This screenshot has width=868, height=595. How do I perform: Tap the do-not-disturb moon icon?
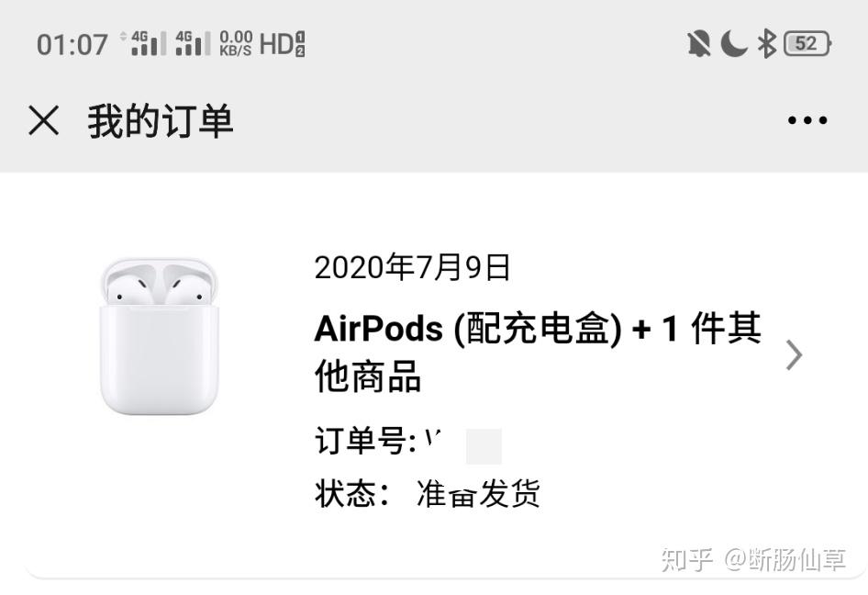pos(734,44)
